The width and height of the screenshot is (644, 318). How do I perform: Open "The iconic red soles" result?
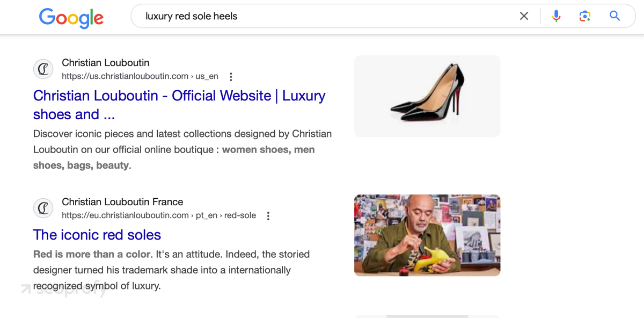point(97,235)
